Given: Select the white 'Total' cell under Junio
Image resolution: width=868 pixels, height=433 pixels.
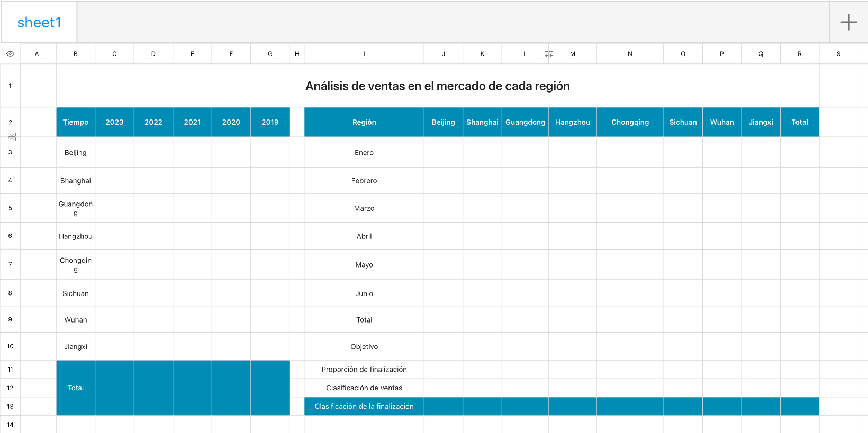Looking at the screenshot, I should 364,319.
